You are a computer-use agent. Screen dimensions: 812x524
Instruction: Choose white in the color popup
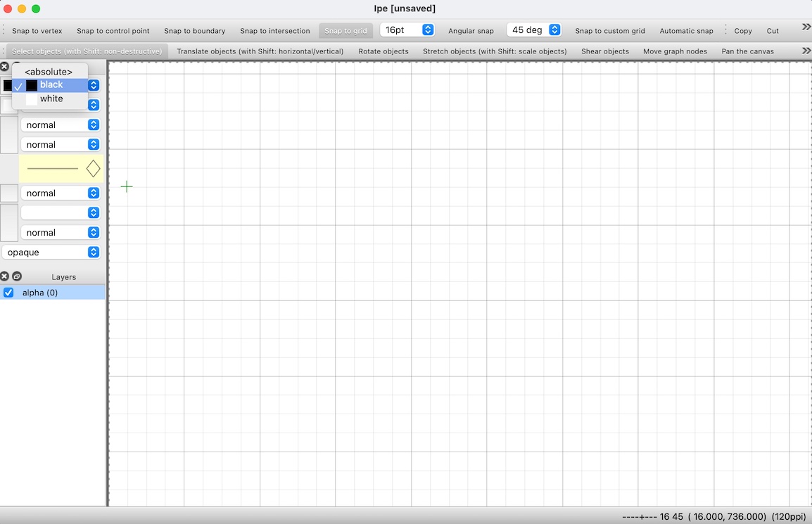pos(50,99)
